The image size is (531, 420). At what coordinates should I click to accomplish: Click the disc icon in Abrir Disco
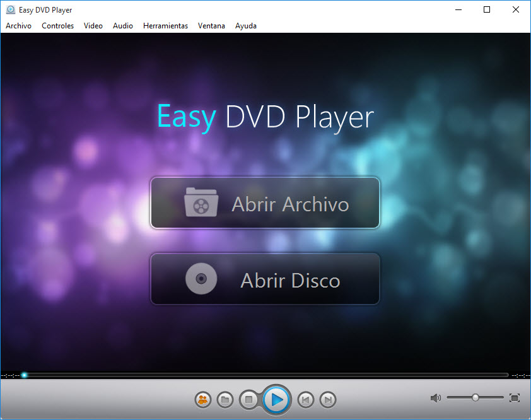pos(201,278)
